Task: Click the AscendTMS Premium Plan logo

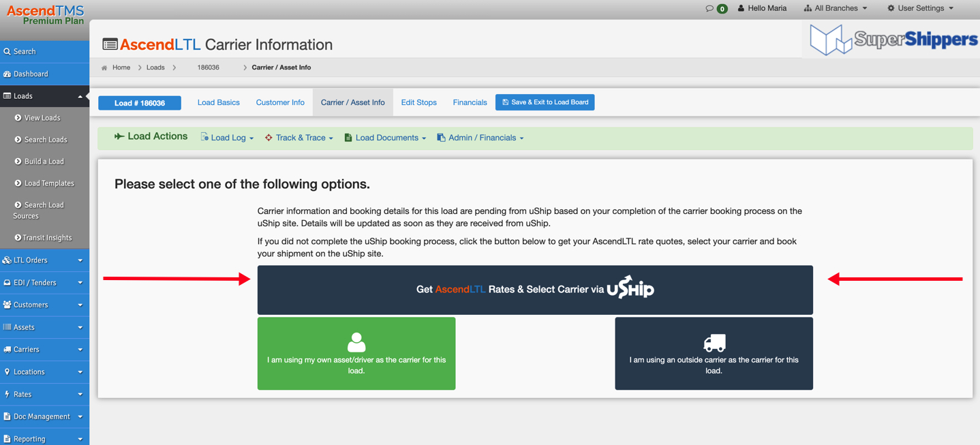Action: tap(45, 14)
